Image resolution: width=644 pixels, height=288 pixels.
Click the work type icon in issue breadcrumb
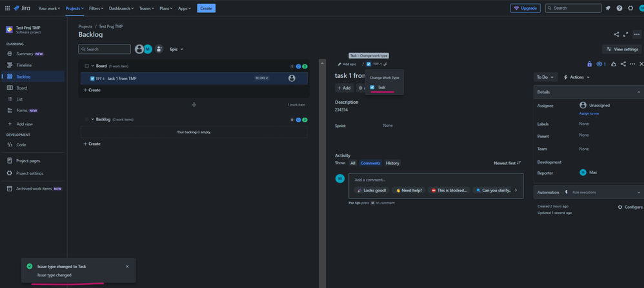coord(368,64)
